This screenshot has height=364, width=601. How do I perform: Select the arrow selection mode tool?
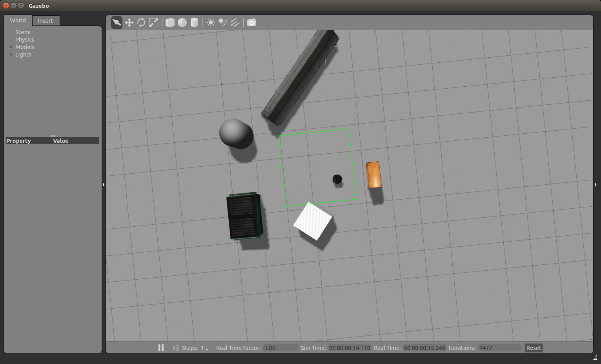117,22
